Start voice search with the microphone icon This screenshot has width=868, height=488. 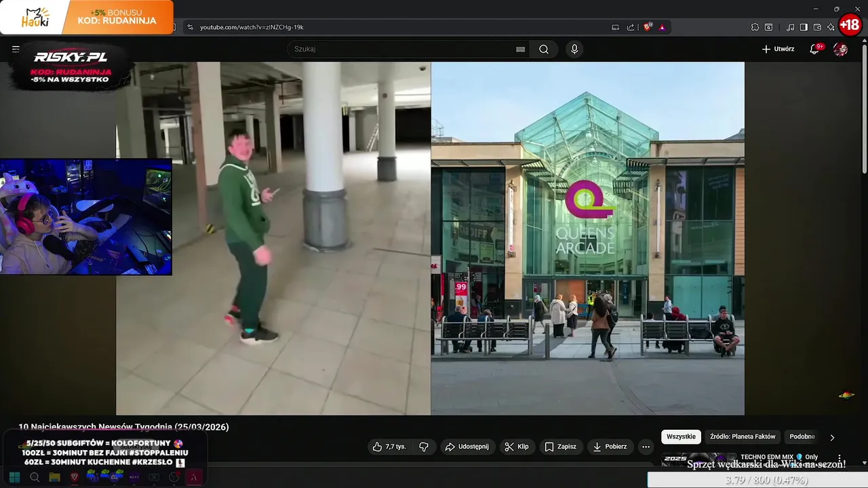[x=574, y=49]
